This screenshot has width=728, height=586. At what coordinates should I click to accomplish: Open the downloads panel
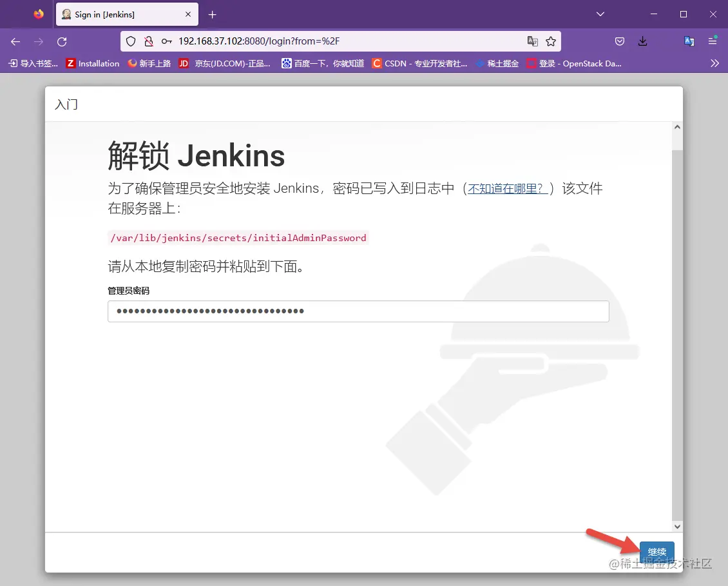coord(642,41)
